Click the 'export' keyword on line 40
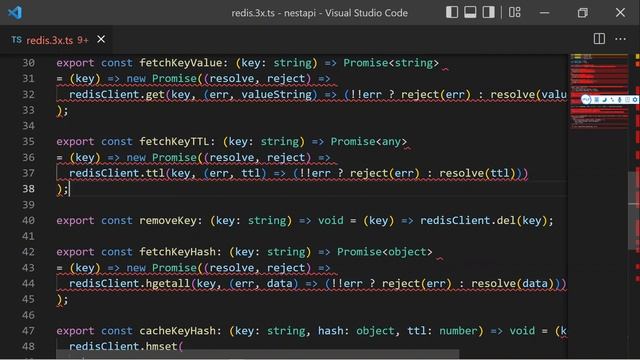Image resolution: width=640 pixels, height=360 pixels. (75, 220)
